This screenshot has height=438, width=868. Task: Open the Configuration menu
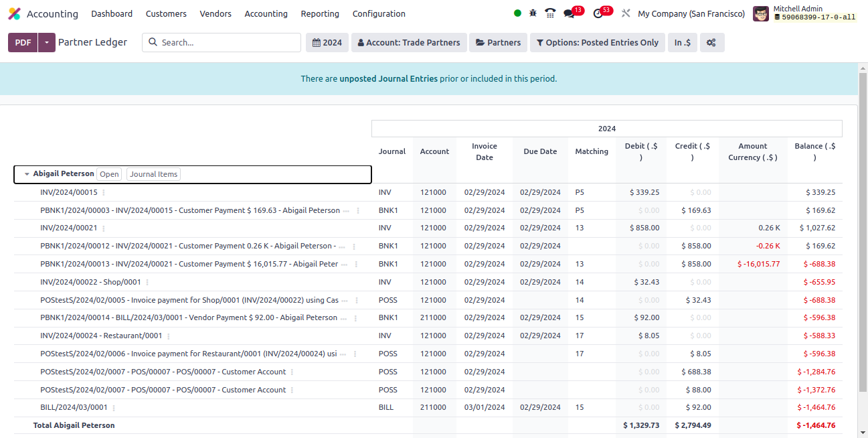click(x=379, y=13)
